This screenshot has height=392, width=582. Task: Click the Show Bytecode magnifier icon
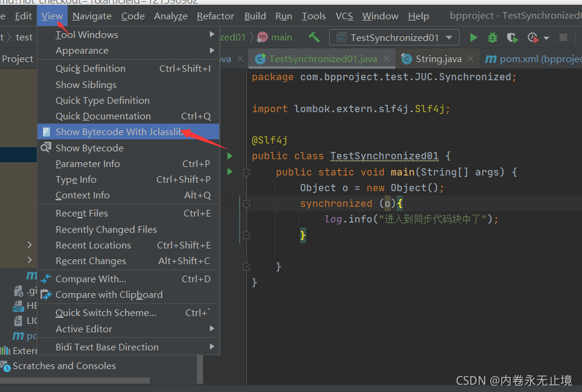click(46, 148)
